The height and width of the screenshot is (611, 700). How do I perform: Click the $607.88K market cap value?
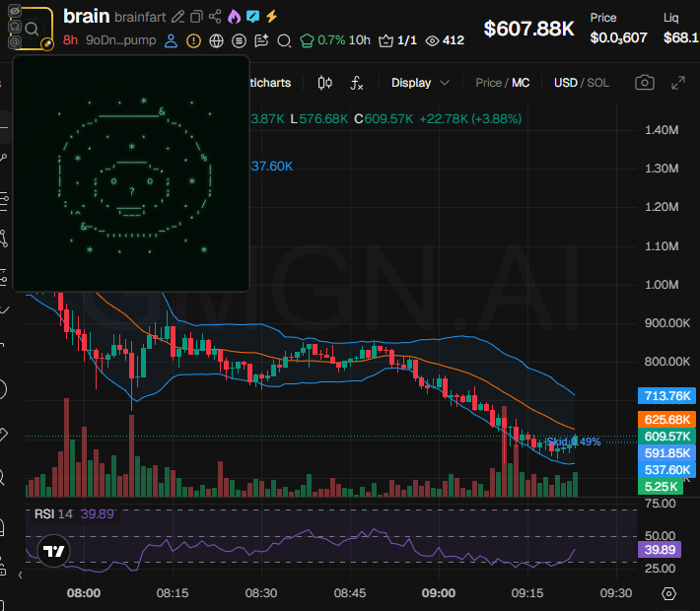(528, 29)
